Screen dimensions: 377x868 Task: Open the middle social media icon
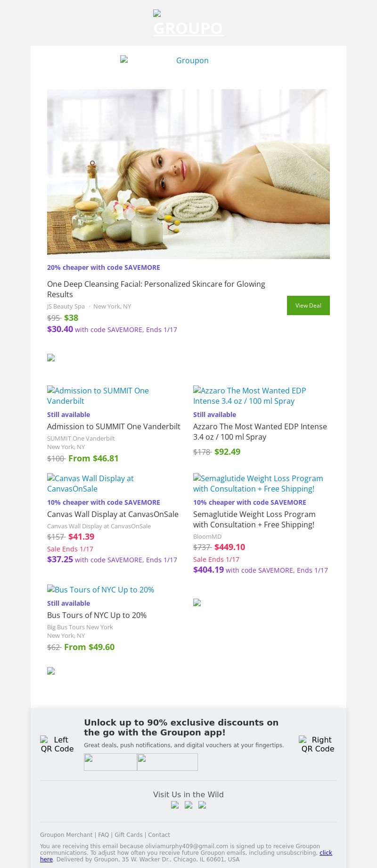click(x=188, y=805)
